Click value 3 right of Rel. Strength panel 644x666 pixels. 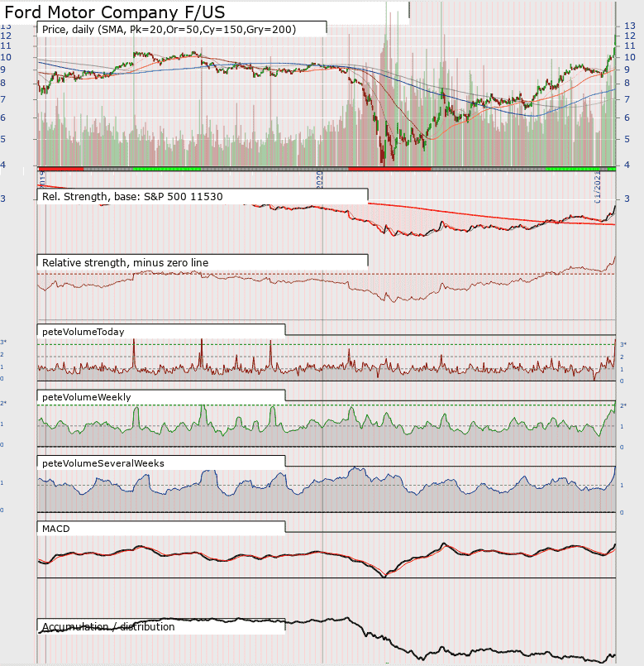click(x=627, y=199)
